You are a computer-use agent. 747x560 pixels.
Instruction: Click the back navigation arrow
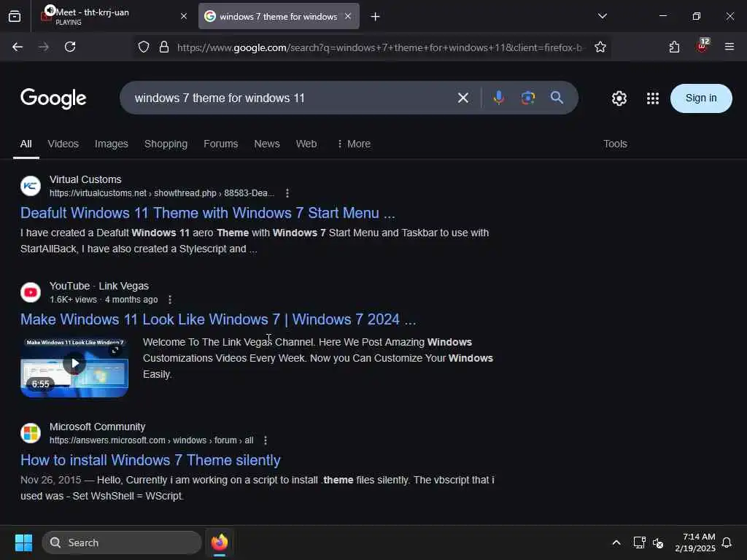[18, 47]
